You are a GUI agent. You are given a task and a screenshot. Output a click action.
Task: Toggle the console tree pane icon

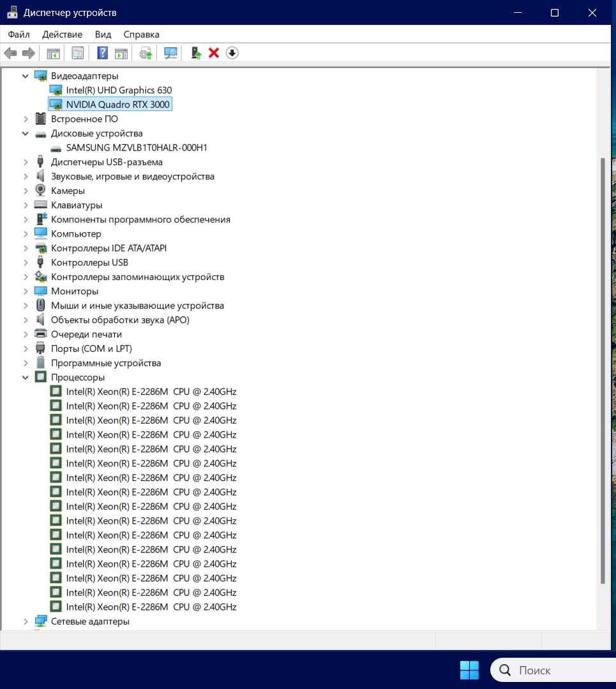53,53
